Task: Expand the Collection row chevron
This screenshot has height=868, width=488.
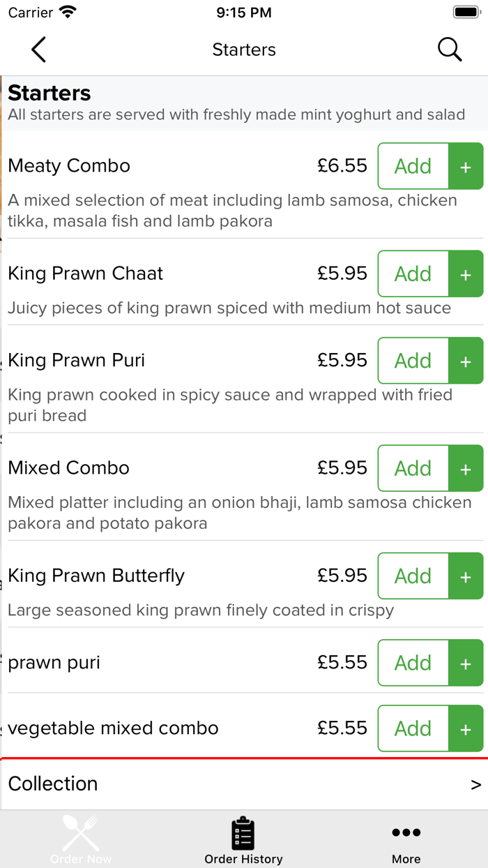Action: (475, 784)
